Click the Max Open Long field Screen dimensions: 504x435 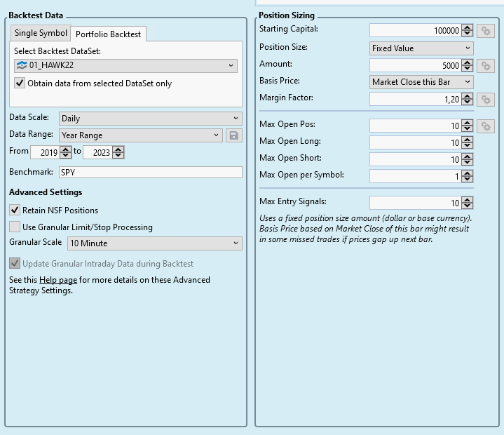[415, 143]
